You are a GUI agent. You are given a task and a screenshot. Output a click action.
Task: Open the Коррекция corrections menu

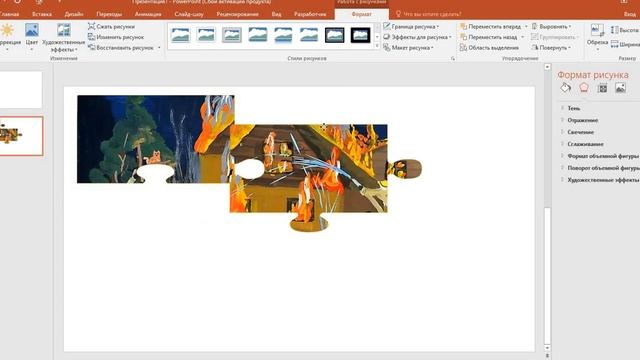[8, 38]
